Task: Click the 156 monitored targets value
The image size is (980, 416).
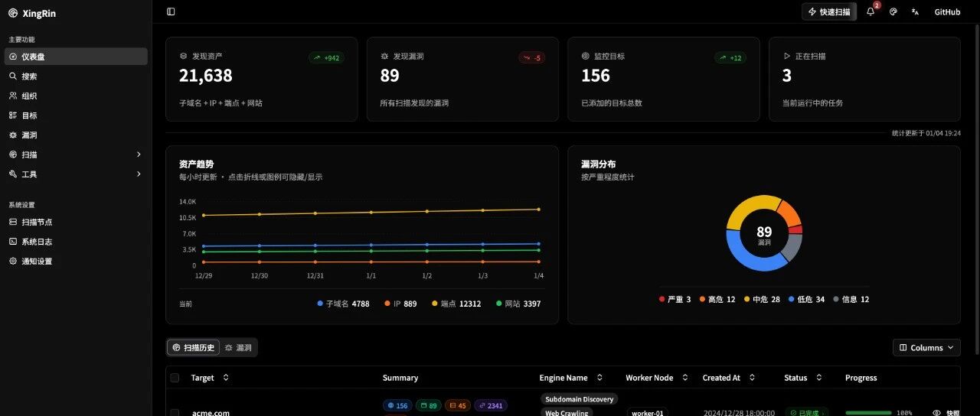Action: 596,76
